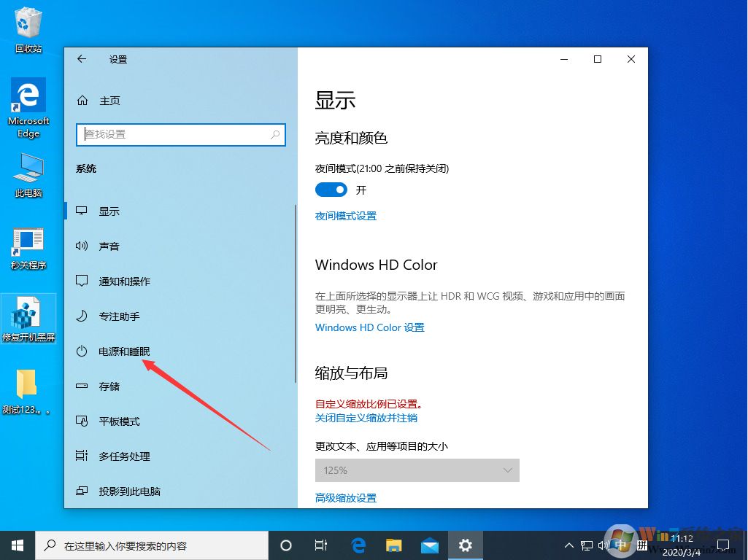This screenshot has width=748, height=560.
Task: Expand hidden icons in the system tray
Action: click(568, 545)
